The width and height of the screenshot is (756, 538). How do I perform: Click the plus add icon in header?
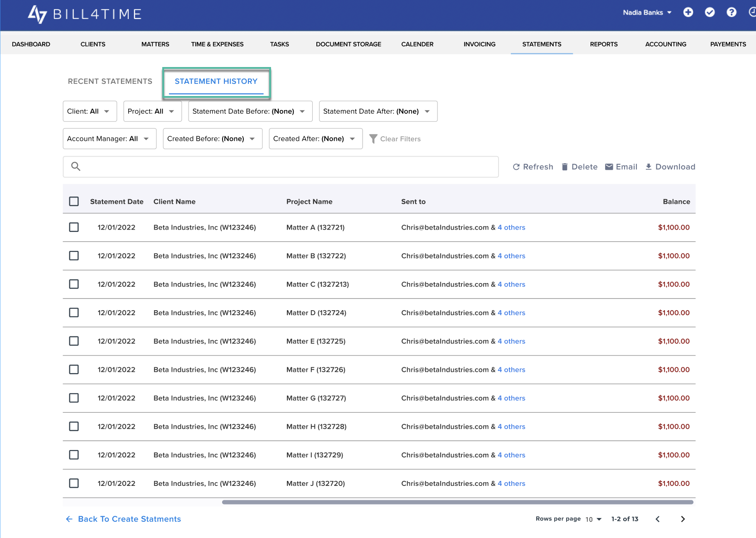(x=688, y=12)
